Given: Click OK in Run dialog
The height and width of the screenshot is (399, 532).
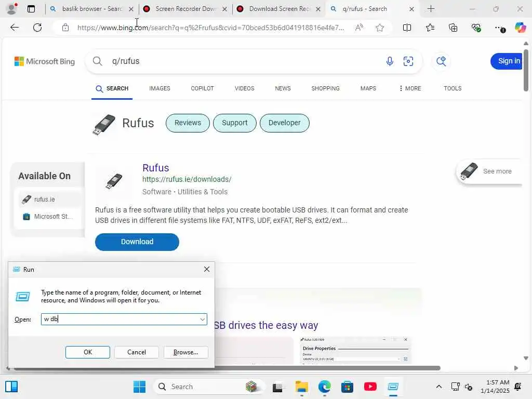Looking at the screenshot, I should (87, 352).
